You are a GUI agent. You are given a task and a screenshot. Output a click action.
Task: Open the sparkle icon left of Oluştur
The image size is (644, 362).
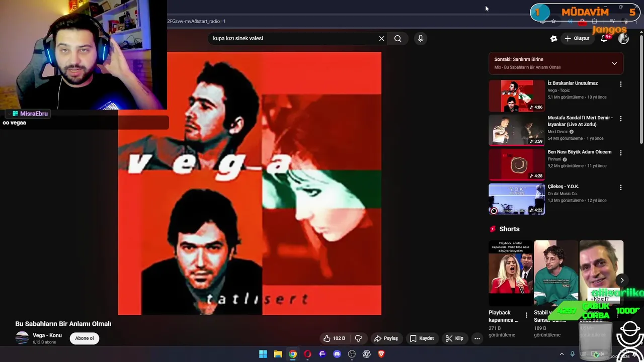[553, 38]
